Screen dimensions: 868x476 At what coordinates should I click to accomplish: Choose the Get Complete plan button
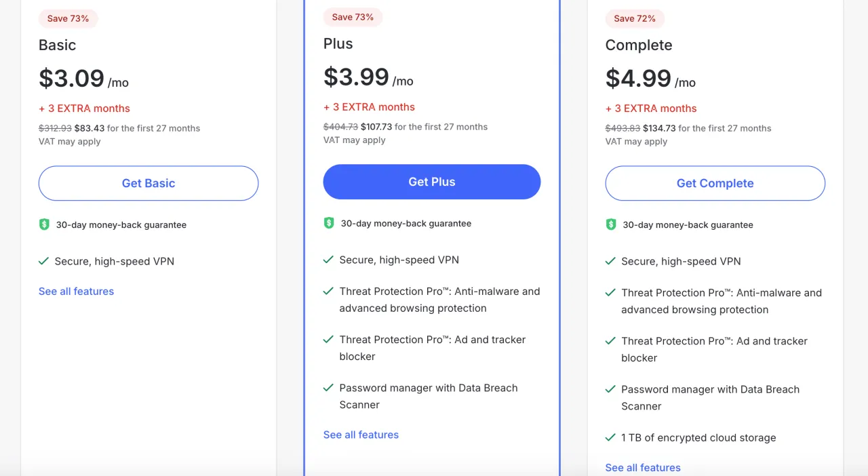click(x=715, y=183)
